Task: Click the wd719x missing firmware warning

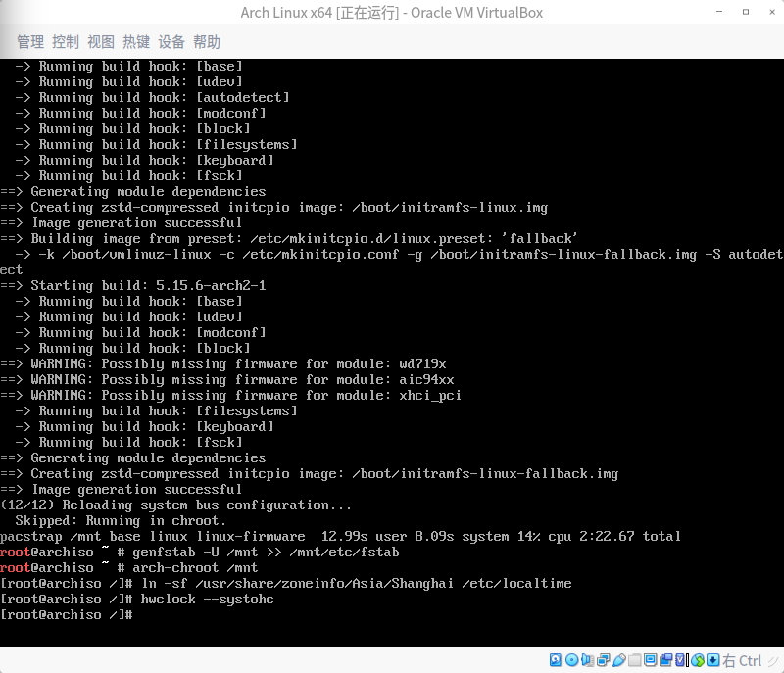Action: pos(223,363)
